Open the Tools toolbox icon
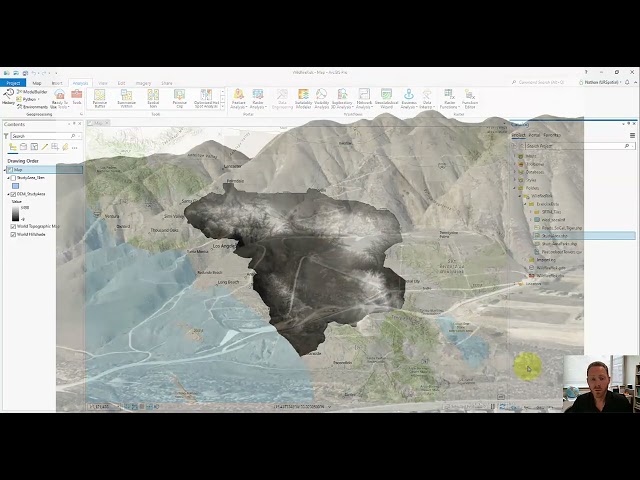 [x=77, y=97]
